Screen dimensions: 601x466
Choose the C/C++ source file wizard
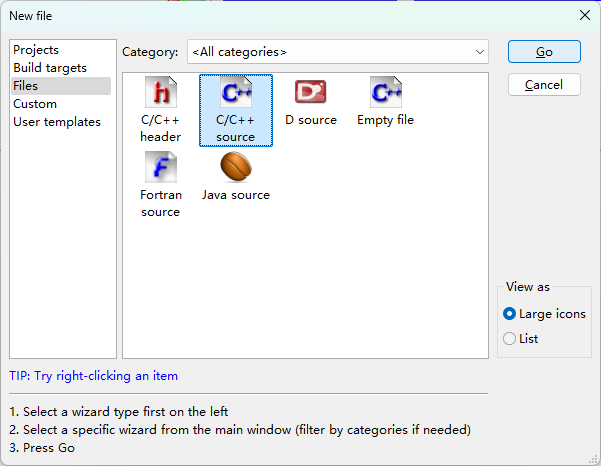(x=236, y=93)
